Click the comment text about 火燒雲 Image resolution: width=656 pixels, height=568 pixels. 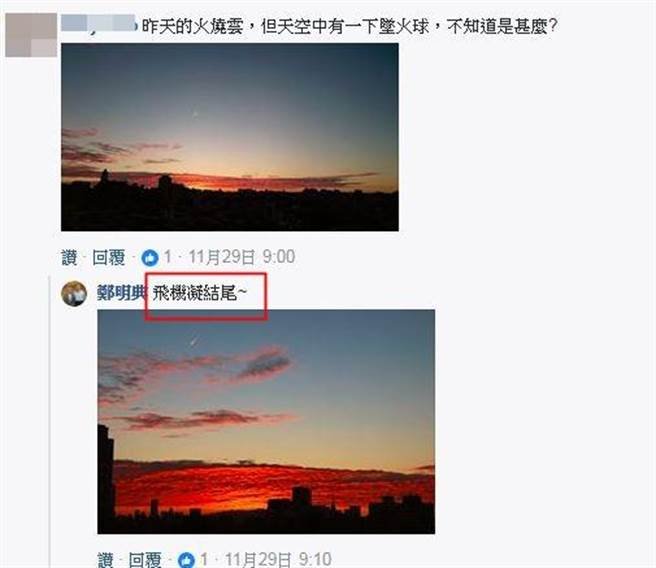tap(350, 27)
